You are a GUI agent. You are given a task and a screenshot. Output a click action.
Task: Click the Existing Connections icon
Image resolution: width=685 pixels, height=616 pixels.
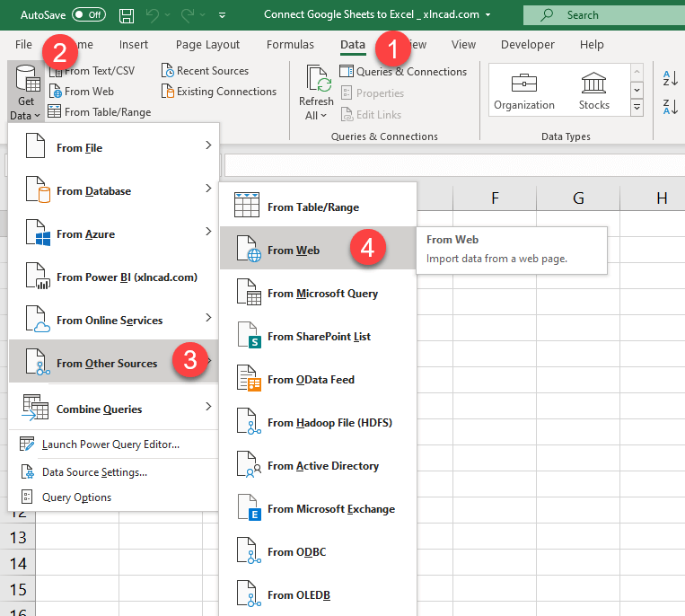click(x=168, y=92)
